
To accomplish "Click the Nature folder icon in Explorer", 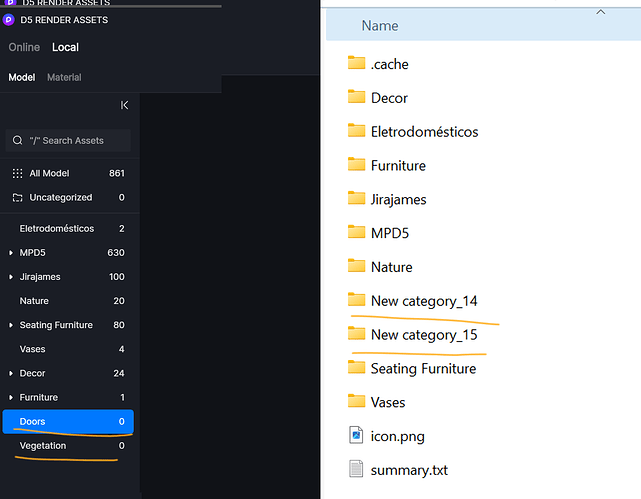I will point(356,266).
